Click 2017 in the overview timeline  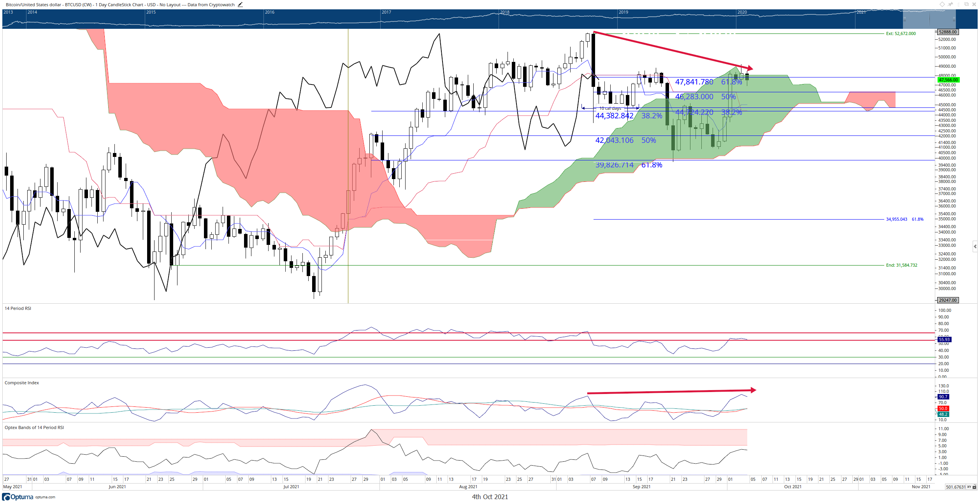click(386, 12)
